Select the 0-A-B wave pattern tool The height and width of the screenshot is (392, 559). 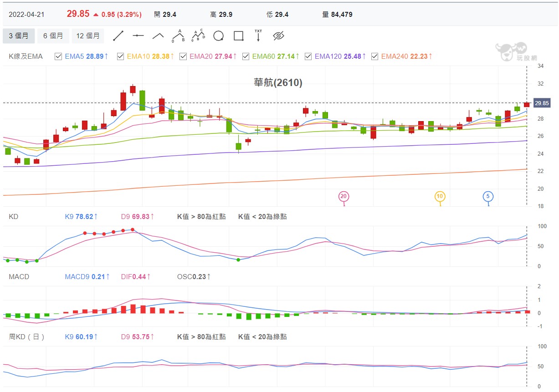tap(178, 36)
